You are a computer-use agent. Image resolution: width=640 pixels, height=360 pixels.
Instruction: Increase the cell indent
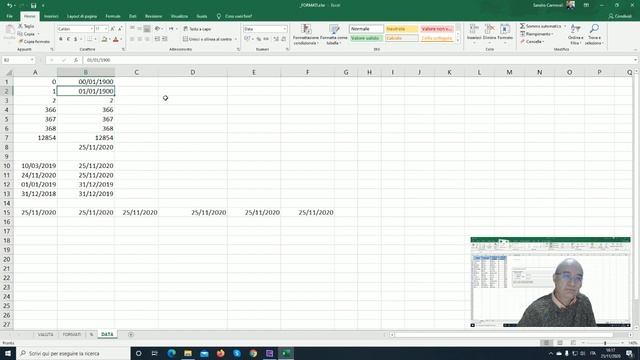click(164, 39)
